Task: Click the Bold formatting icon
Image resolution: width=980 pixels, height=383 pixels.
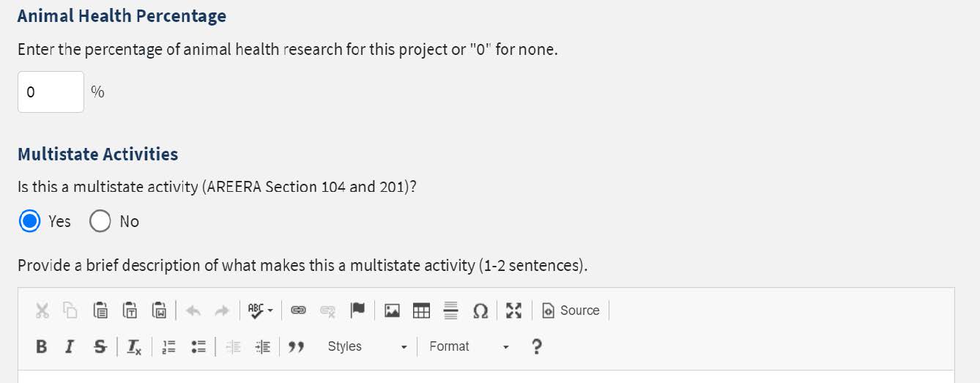Action: click(x=42, y=346)
